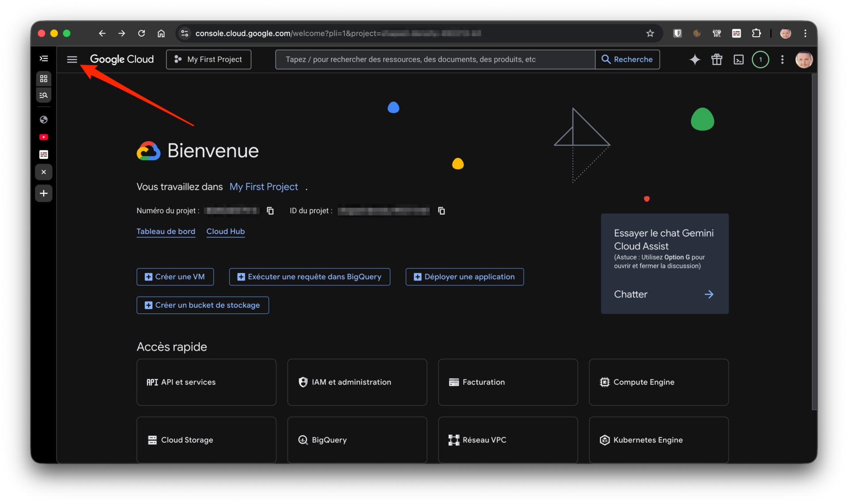Screen dimensions: 848x504
Task: Click the page vertical scrollbar
Action: coord(814,242)
